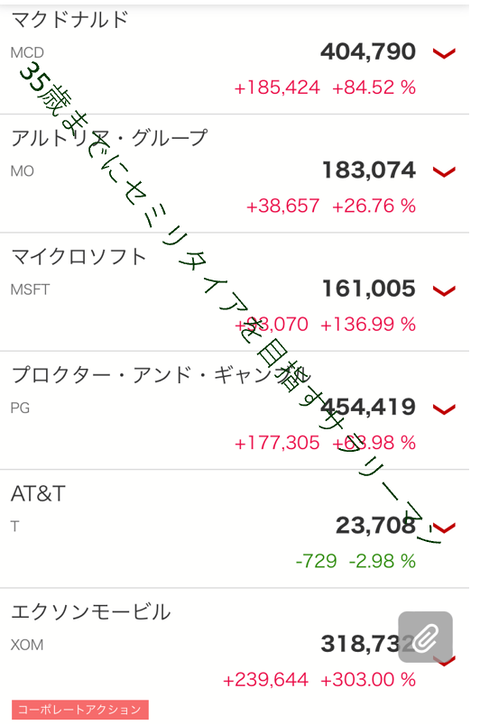
Task: Click the 183,074 valuation amount
Action: pyautogui.click(x=369, y=170)
